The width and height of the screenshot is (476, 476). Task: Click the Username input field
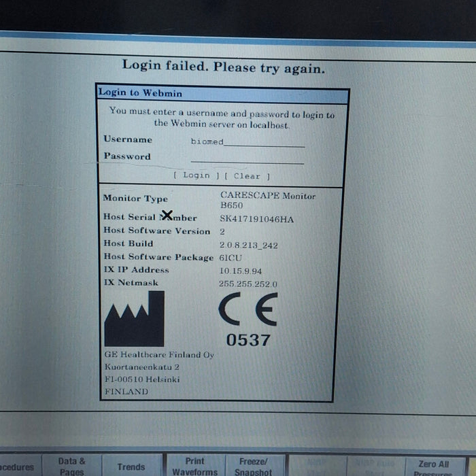coord(247,141)
